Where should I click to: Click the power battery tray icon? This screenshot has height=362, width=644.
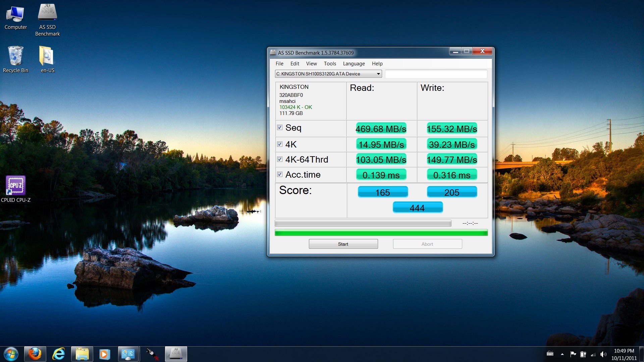click(x=583, y=354)
